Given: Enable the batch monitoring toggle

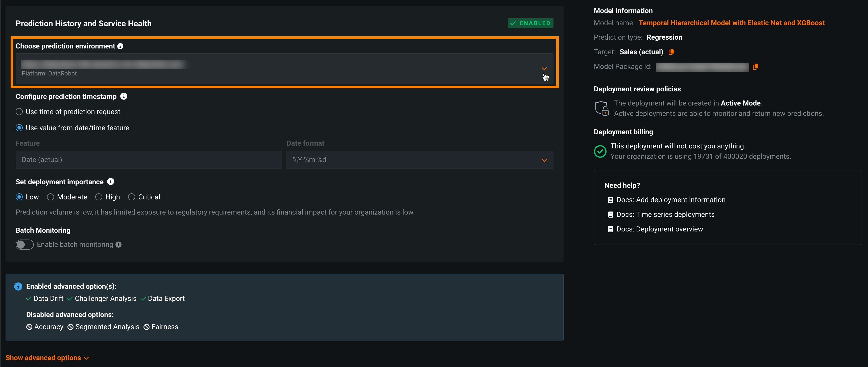Looking at the screenshot, I should pos(25,244).
